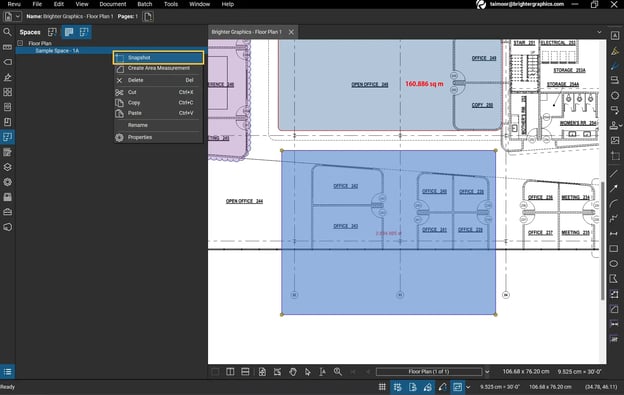Switch to Brighter Graphics - Floor Plan 1 tab

click(x=246, y=32)
